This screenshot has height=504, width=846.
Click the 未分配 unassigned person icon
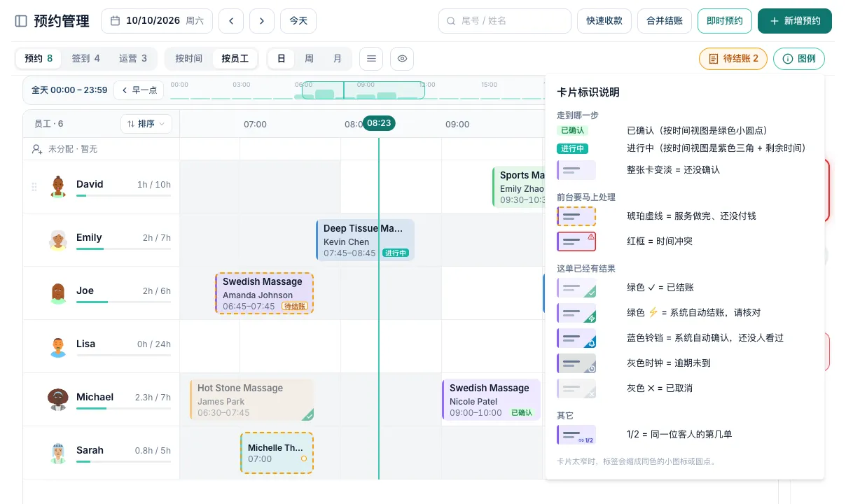coord(37,149)
